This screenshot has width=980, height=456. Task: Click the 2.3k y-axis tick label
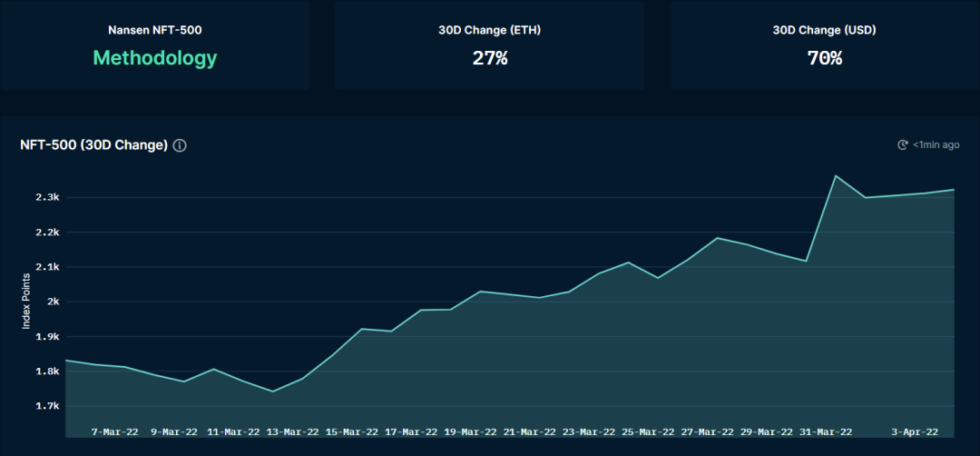pyautogui.click(x=47, y=198)
